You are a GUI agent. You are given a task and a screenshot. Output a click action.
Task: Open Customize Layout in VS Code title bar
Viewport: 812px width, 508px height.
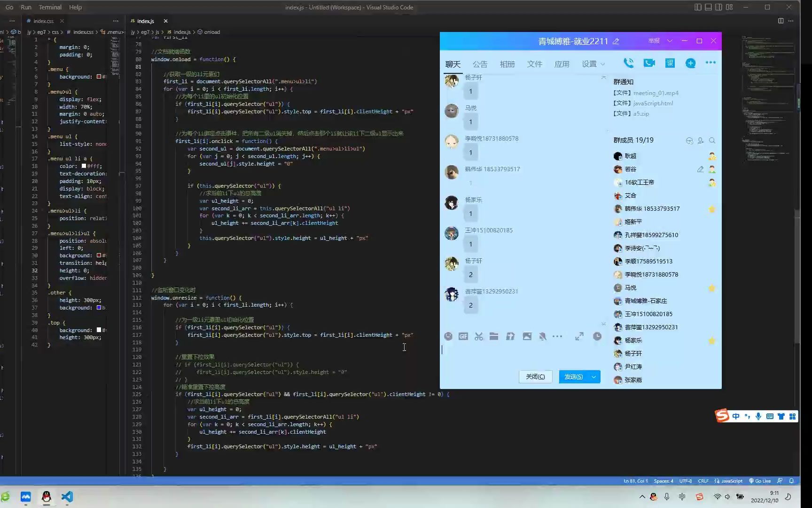[729, 7]
